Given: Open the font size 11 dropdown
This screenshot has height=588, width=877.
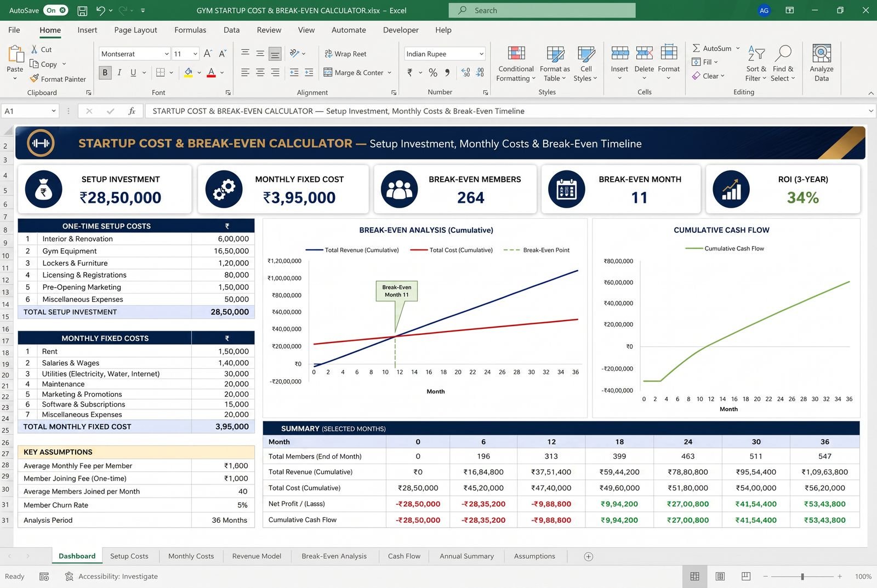Looking at the screenshot, I should (x=195, y=54).
